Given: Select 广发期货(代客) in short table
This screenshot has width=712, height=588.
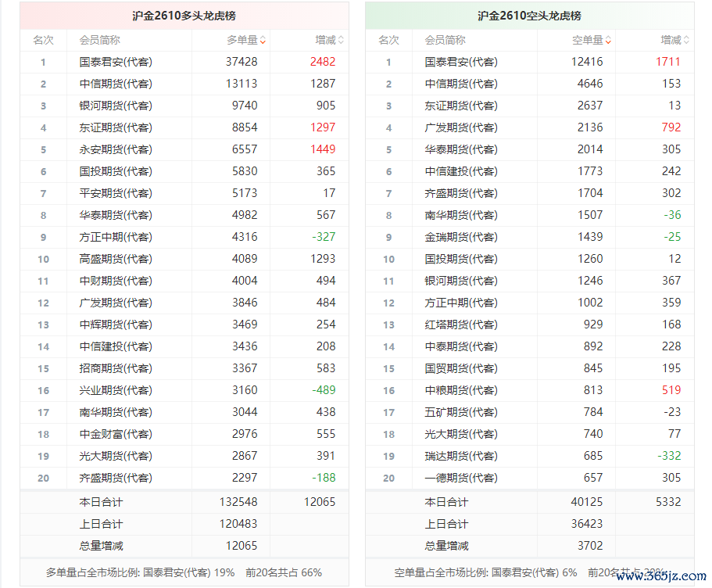Looking at the screenshot, I should 461,127.
